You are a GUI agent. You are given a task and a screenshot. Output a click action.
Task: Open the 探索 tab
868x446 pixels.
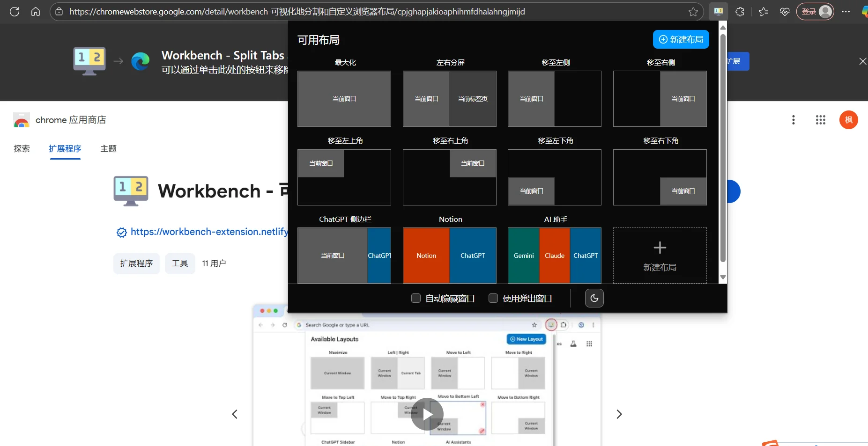[22, 149]
